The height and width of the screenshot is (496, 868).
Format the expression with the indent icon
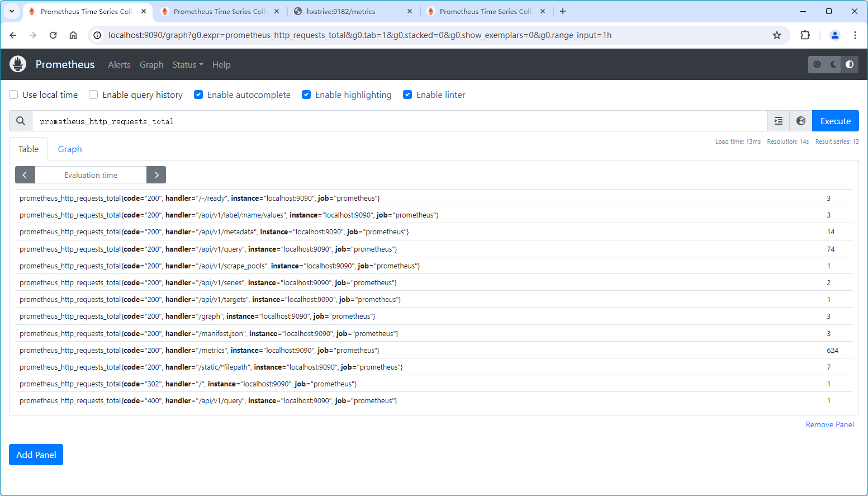click(779, 121)
